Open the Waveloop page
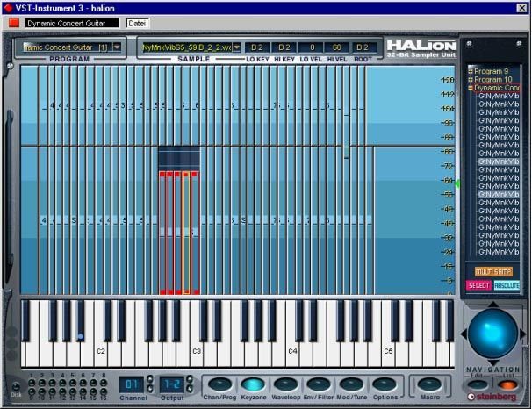The height and width of the screenshot is (409, 532). click(x=285, y=384)
